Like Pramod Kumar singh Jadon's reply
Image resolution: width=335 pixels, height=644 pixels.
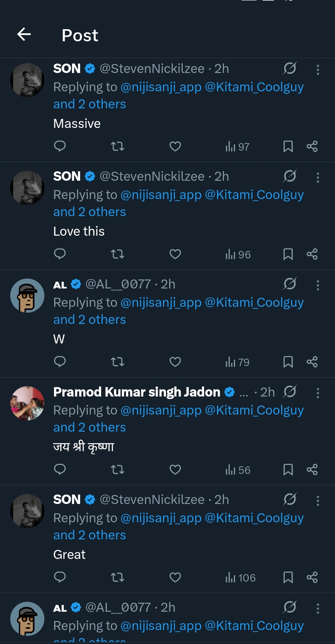pyautogui.click(x=175, y=469)
